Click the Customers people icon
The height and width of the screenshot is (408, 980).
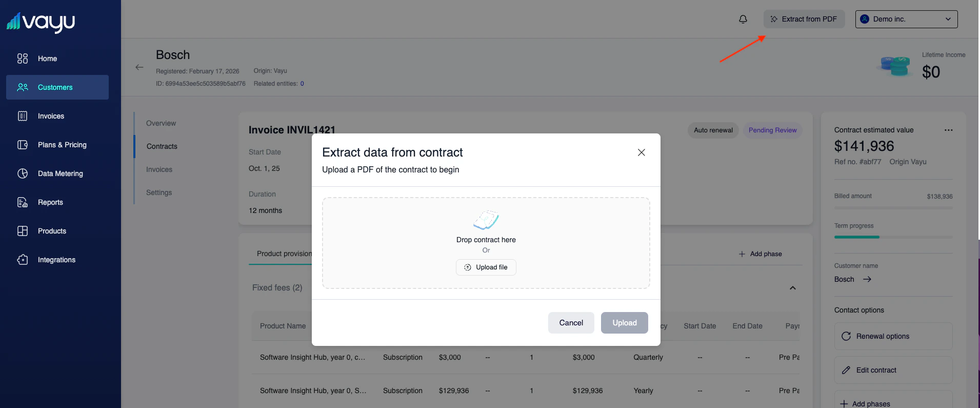23,87
